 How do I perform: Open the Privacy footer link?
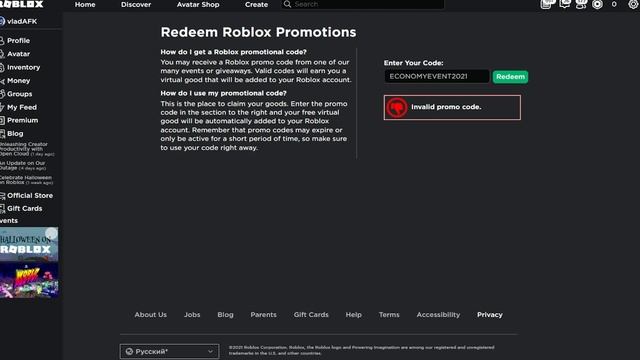(x=490, y=315)
